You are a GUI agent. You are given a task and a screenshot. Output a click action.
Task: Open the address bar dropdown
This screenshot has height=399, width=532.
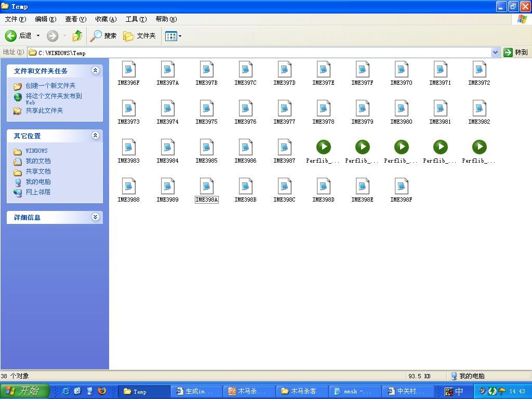tap(495, 52)
